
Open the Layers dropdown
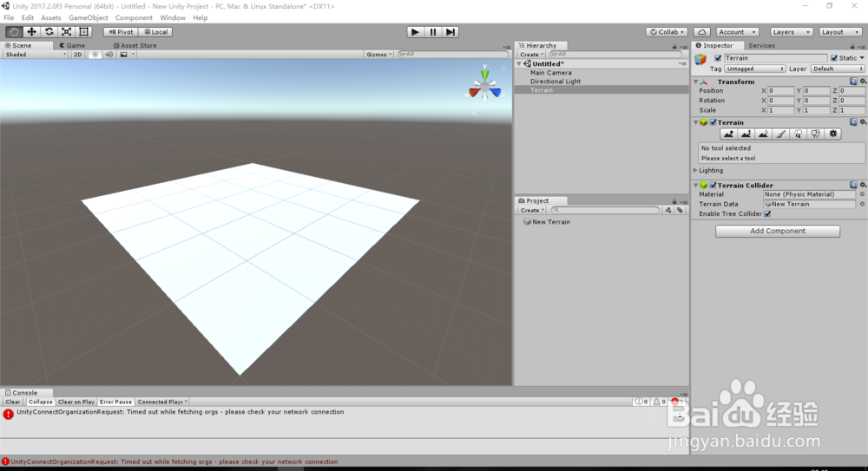point(791,32)
